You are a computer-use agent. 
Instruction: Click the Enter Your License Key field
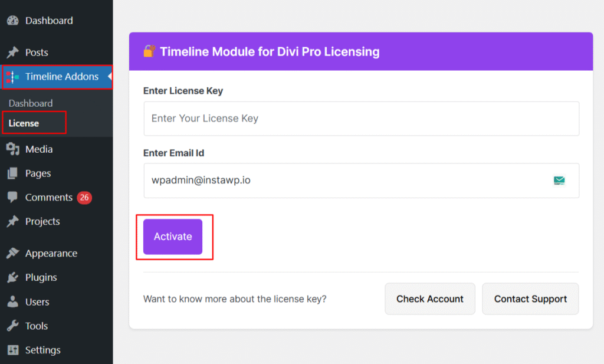pos(361,118)
